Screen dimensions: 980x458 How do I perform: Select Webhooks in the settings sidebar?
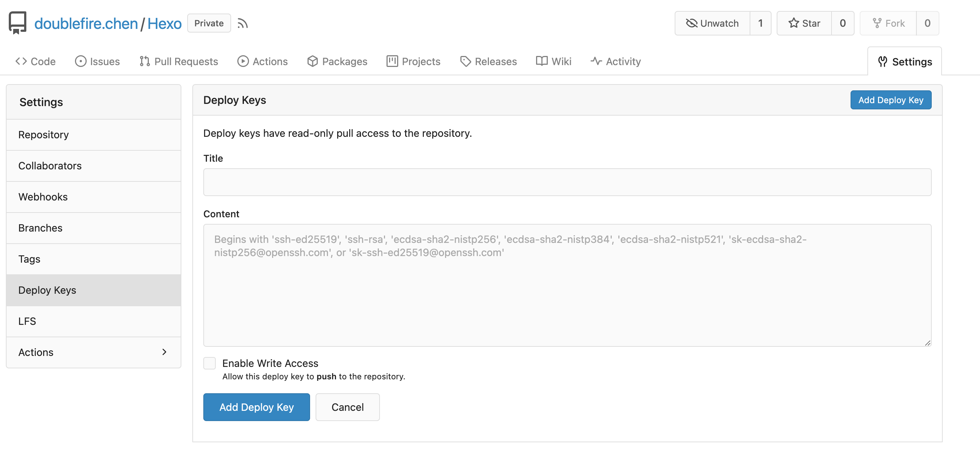43,197
